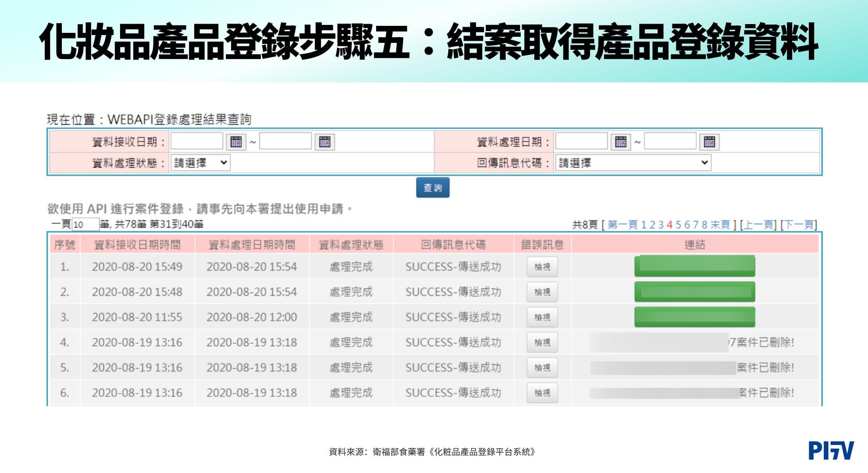
Task: Click the 查詢 search button
Action: pyautogui.click(x=434, y=187)
